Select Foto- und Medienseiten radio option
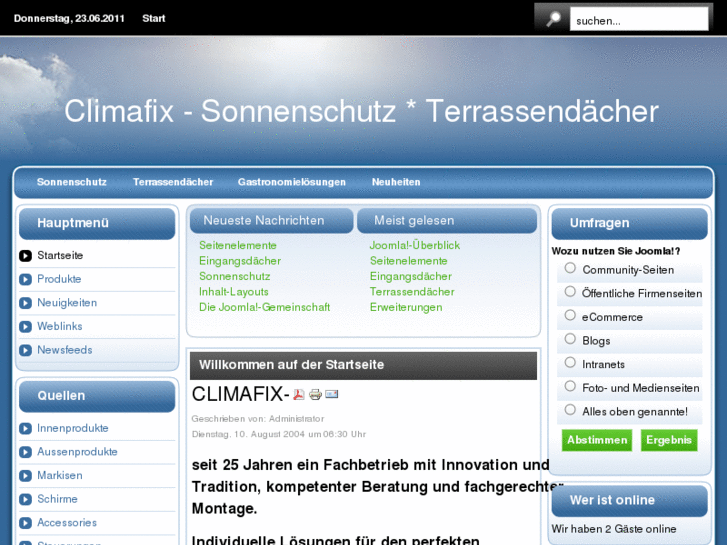Viewport: 727px width, 545px height. [x=570, y=386]
